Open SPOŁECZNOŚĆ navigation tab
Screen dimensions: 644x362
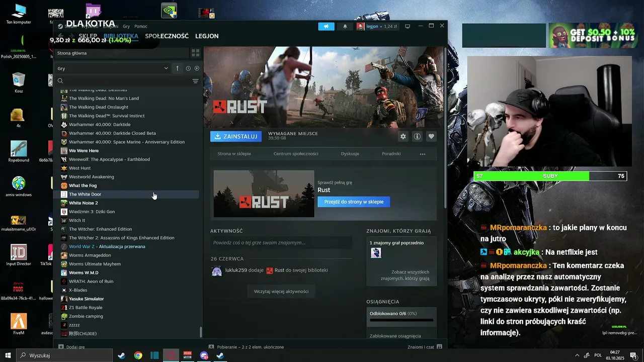pos(167,36)
